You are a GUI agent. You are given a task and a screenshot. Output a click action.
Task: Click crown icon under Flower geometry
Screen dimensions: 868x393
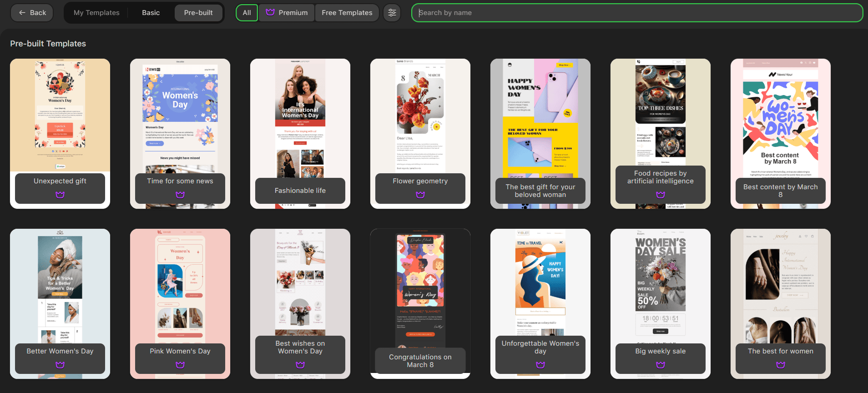pyautogui.click(x=420, y=195)
